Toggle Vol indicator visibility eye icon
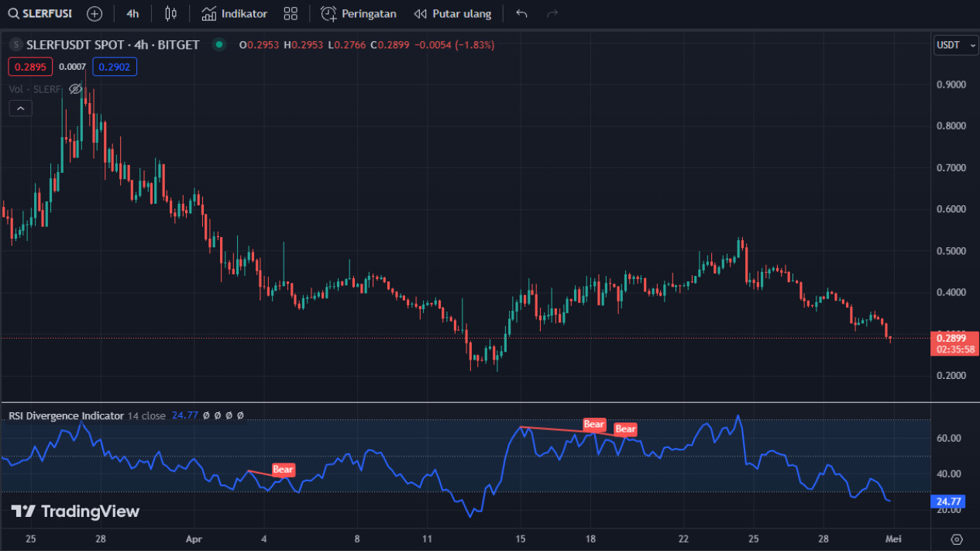 pyautogui.click(x=75, y=89)
